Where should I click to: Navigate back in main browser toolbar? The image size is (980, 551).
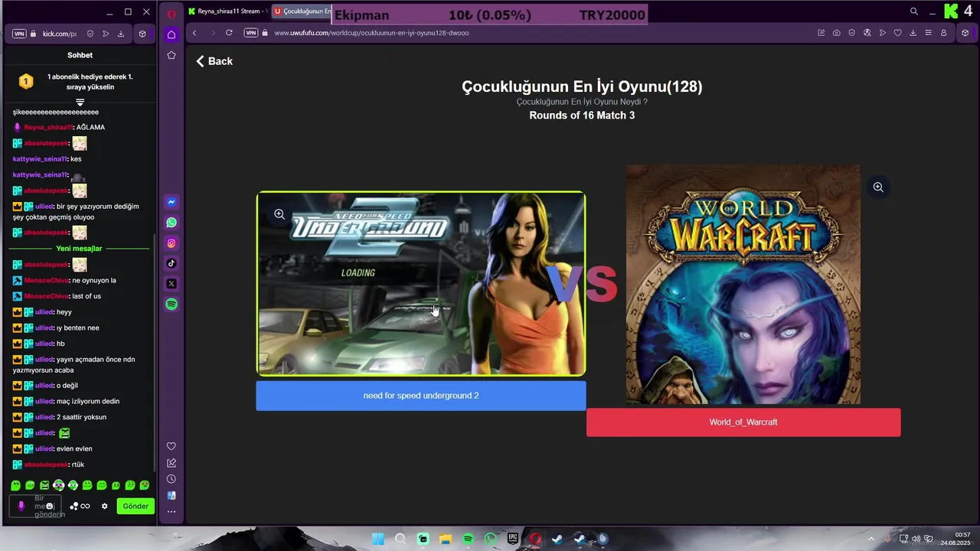tap(194, 33)
